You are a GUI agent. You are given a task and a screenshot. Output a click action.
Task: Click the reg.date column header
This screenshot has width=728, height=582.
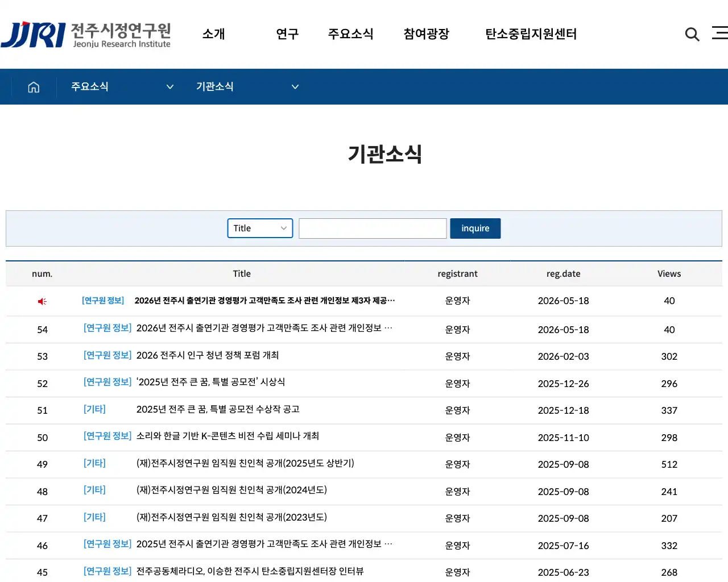pos(564,274)
